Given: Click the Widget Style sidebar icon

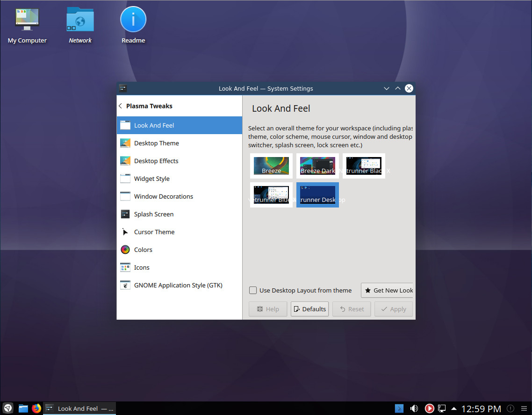Looking at the screenshot, I should 125,179.
